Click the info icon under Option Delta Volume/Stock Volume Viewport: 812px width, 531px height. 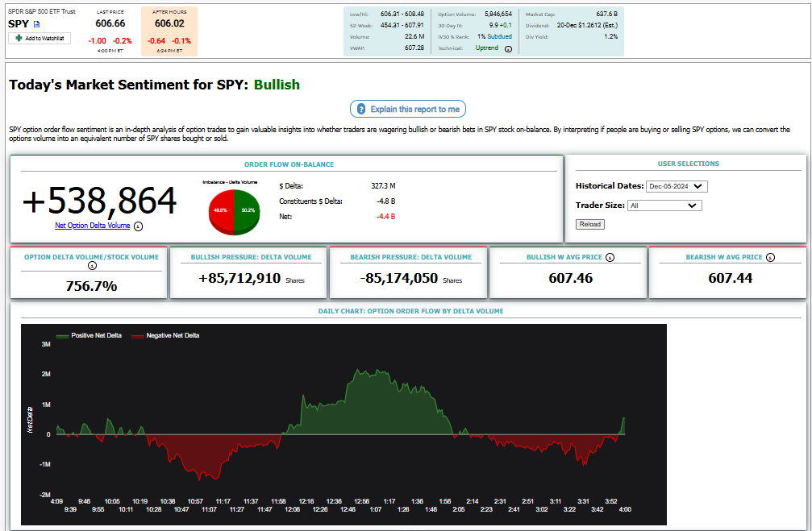point(92,266)
